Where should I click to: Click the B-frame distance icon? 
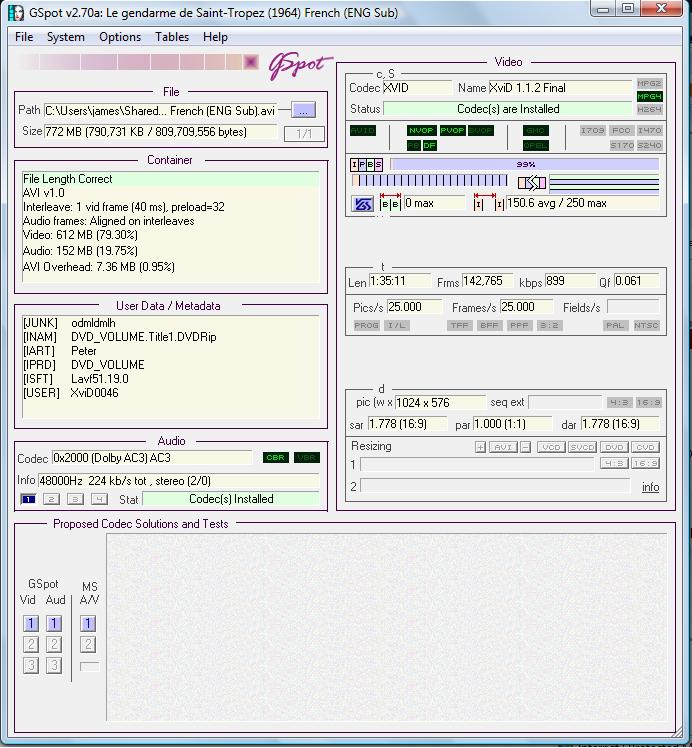point(390,202)
